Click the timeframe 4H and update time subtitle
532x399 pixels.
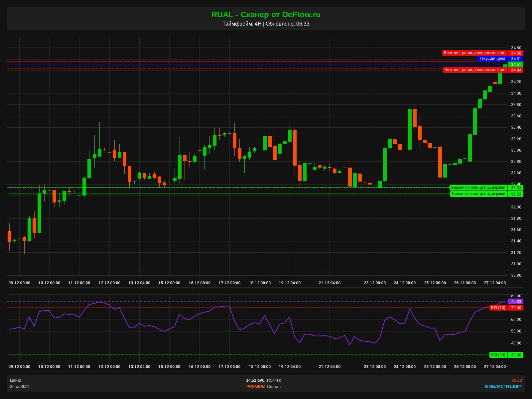click(x=266, y=24)
